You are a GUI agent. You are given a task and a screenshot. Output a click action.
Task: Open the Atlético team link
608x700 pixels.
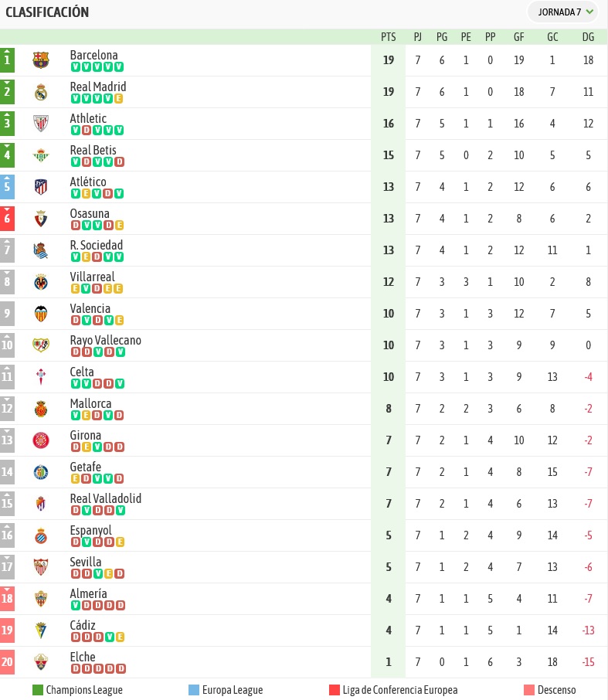pyautogui.click(x=88, y=182)
